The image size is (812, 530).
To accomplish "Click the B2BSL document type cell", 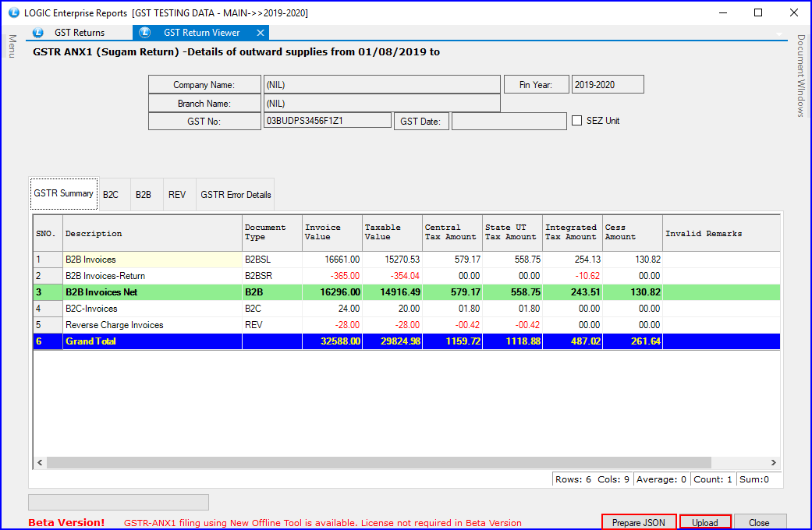I will click(272, 260).
